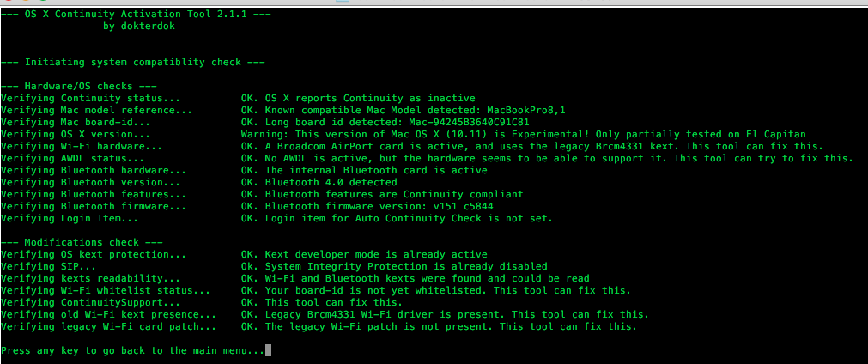Click 'Verifying OS kext protection...' label
The width and height of the screenshot is (868, 364).
pyautogui.click(x=94, y=254)
